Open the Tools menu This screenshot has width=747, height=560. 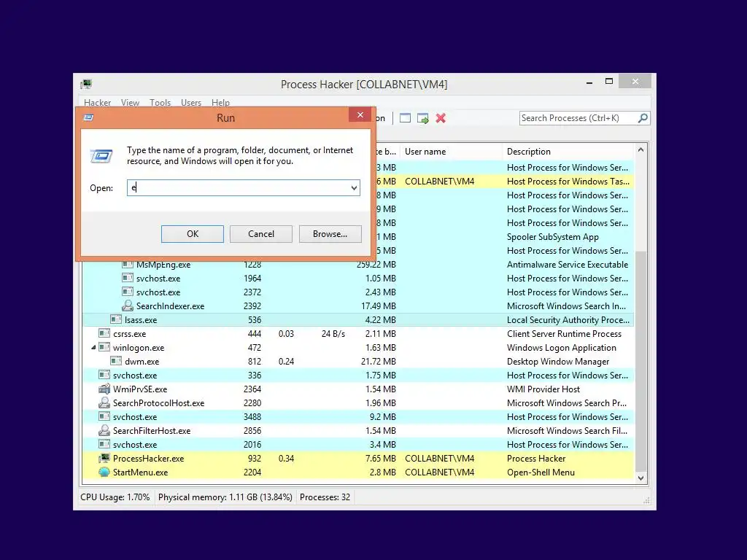click(160, 102)
